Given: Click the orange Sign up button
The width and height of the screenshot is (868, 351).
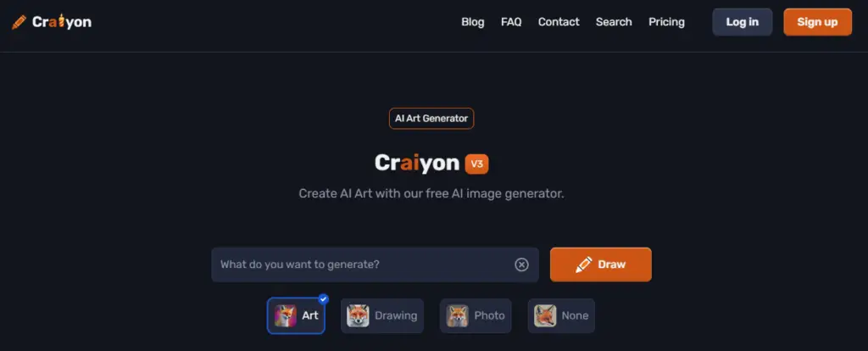Looking at the screenshot, I should click(817, 22).
